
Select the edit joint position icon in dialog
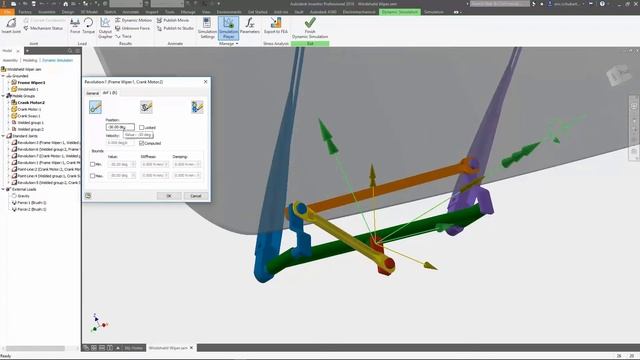click(x=95, y=107)
